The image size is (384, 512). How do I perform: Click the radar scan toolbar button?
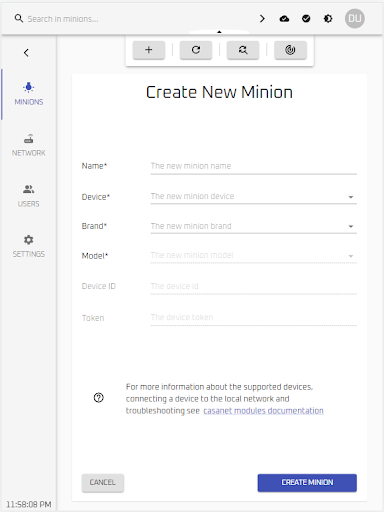290,50
